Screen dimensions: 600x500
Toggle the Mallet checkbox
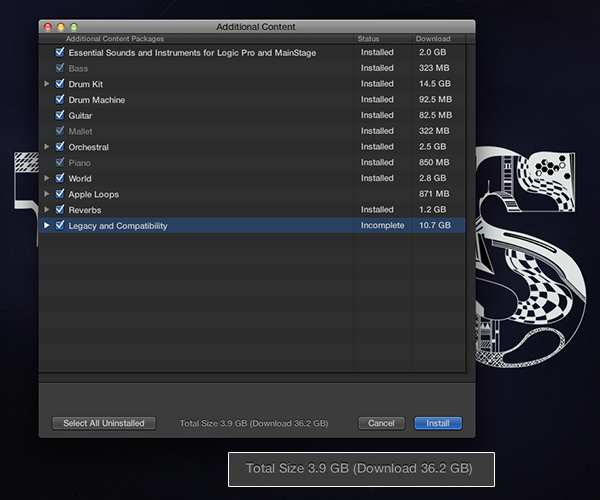click(60, 131)
